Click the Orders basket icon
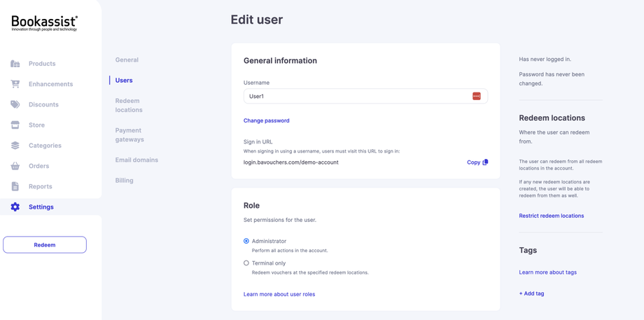 [15, 166]
